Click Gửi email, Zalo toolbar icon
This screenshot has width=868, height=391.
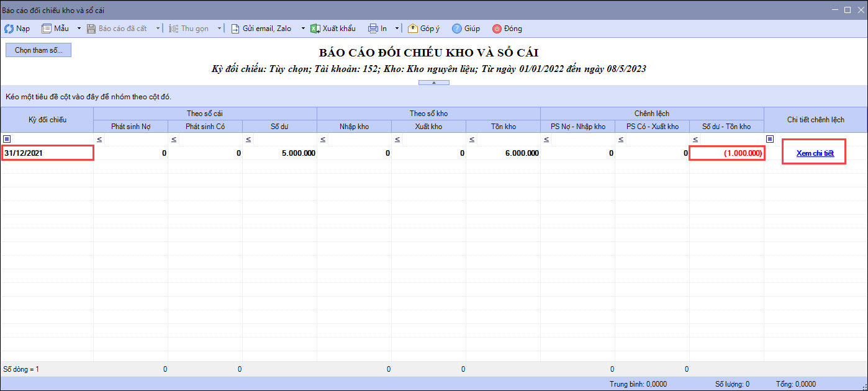click(x=235, y=29)
